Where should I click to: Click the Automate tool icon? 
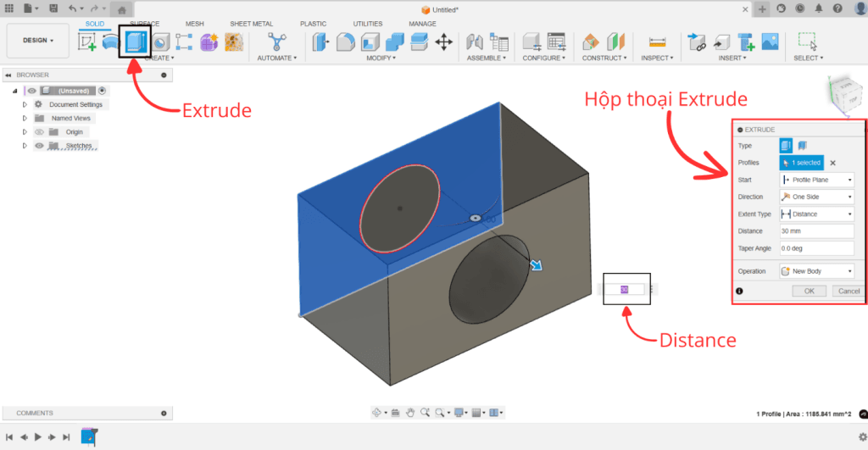tap(277, 42)
